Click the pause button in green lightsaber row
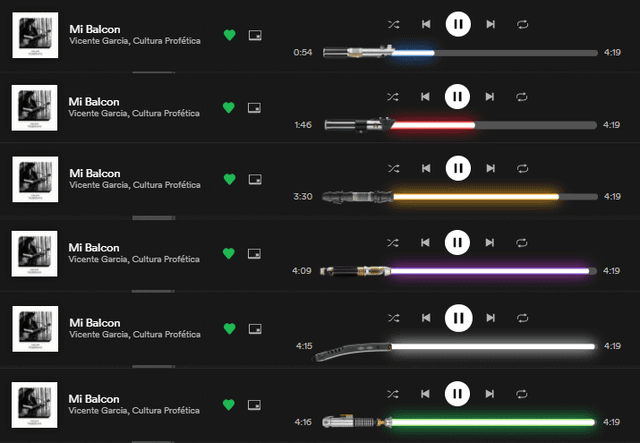The width and height of the screenshot is (640, 443). pos(457,392)
